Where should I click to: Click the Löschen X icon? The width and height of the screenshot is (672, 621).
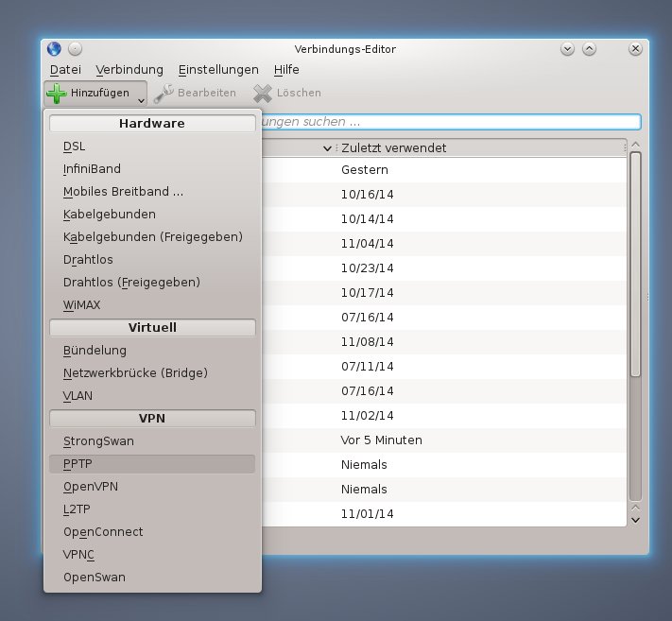[x=262, y=93]
